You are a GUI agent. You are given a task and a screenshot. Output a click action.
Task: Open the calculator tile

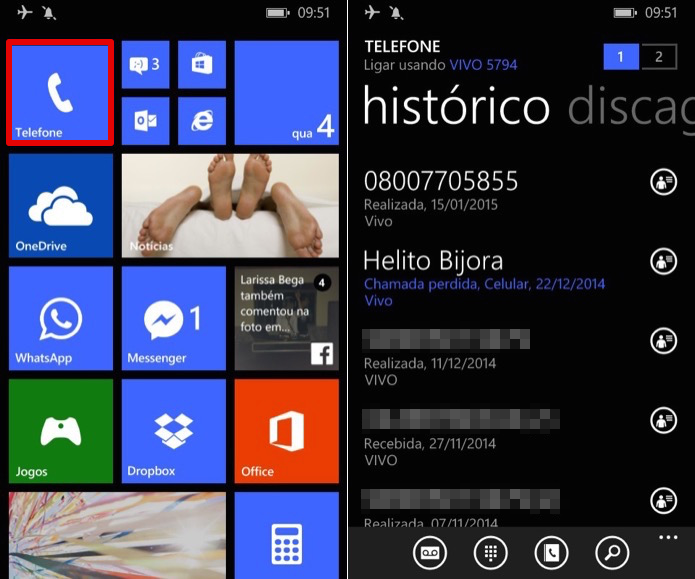287,535
